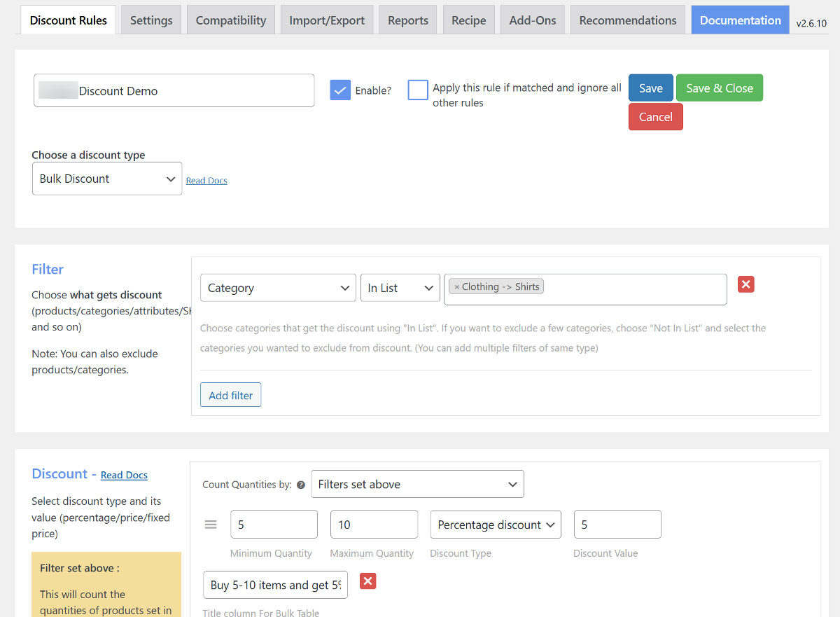
Task: Change the Percentage discount type dropdown
Action: coord(496,525)
